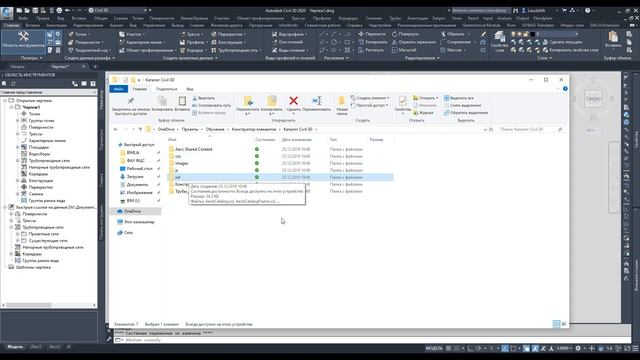Click Переименовать in Explorer ribbon
This screenshot has width=640, height=360.
click(x=317, y=104)
